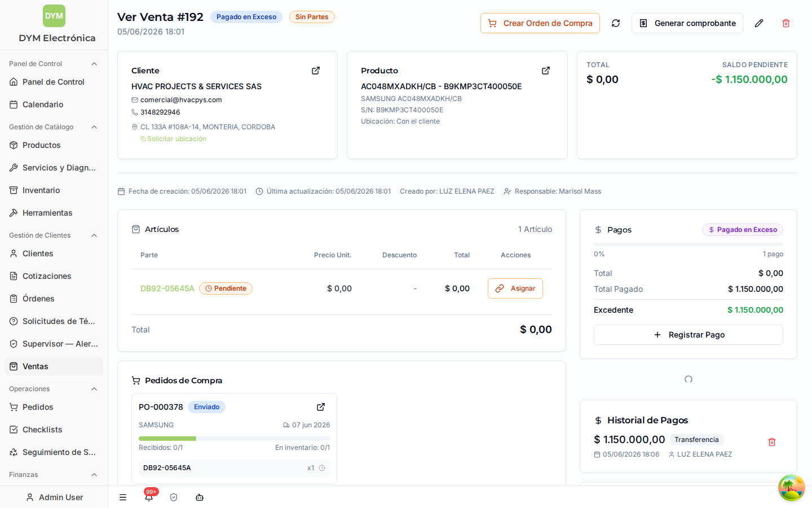Click the PO-000378 received progress bar
Viewport: 812px width, 508px height.
coord(234,439)
